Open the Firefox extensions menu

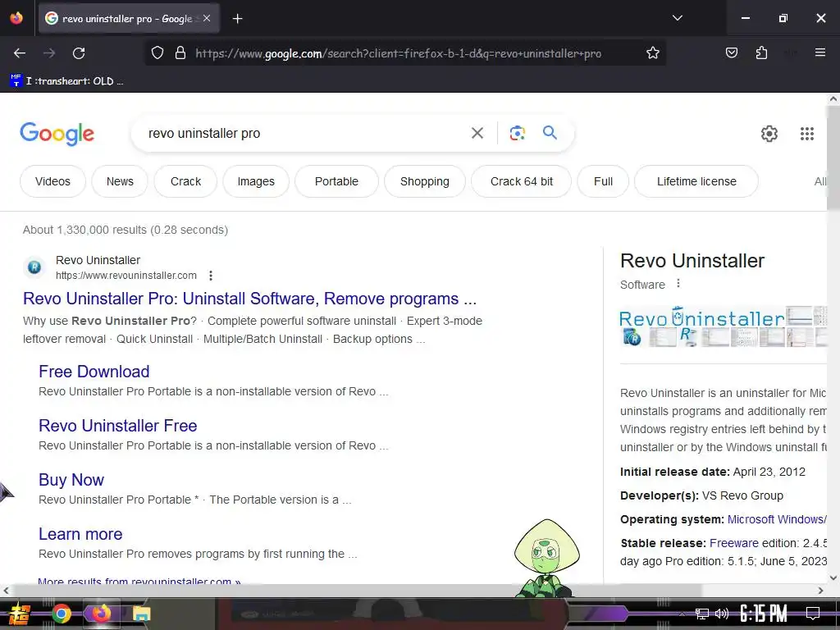(x=761, y=53)
